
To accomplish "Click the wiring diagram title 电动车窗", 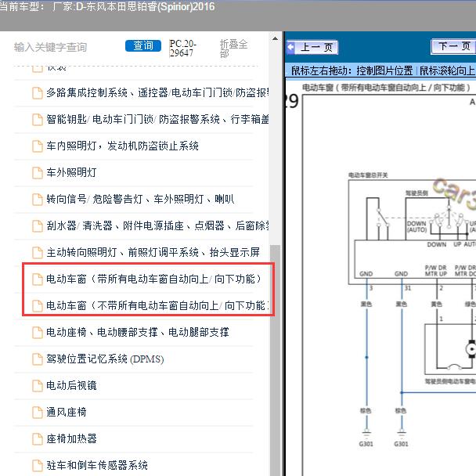I will coord(386,88).
